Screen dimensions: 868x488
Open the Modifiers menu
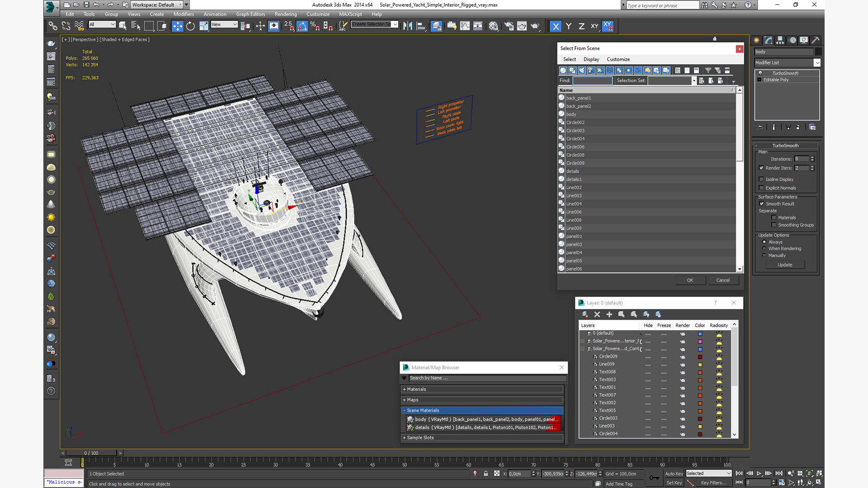184,14
